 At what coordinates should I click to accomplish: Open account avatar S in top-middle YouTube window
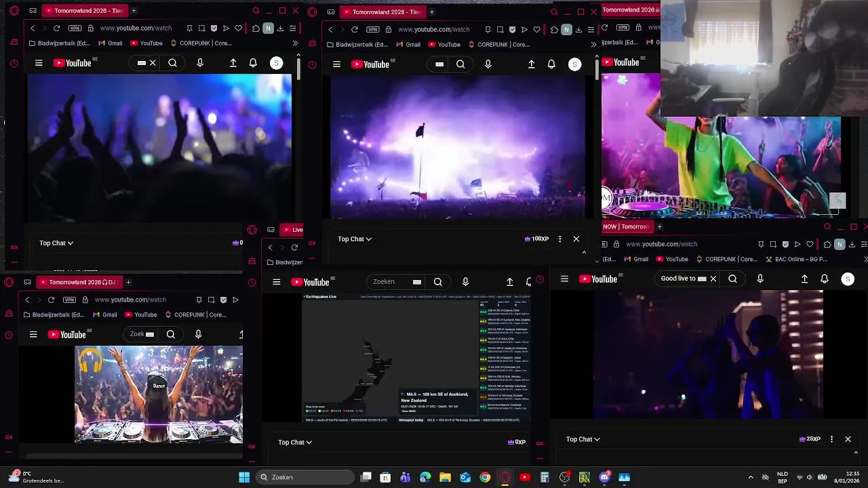pos(574,64)
